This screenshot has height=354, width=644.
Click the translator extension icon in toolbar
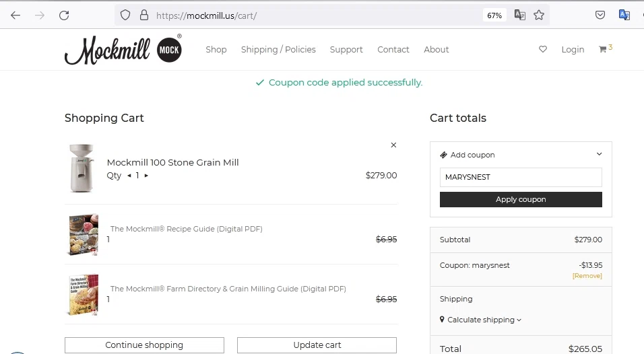coord(624,15)
